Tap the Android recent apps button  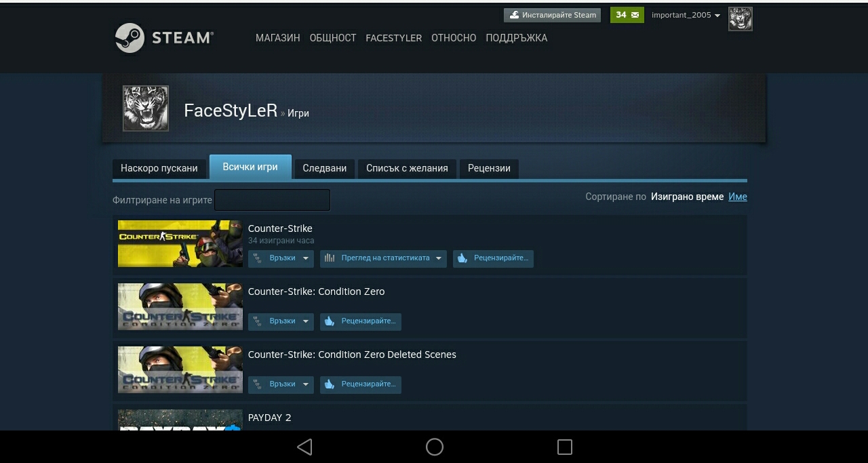tap(564, 447)
